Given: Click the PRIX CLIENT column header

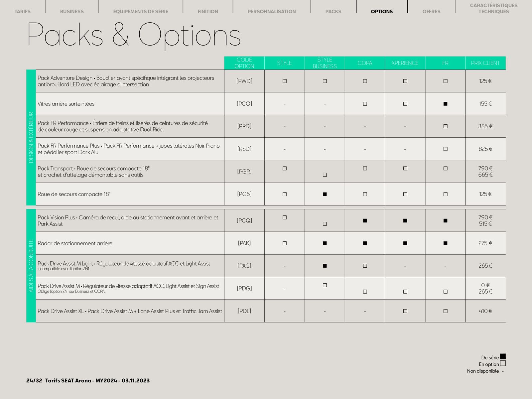Looking at the screenshot, I should 485,63.
